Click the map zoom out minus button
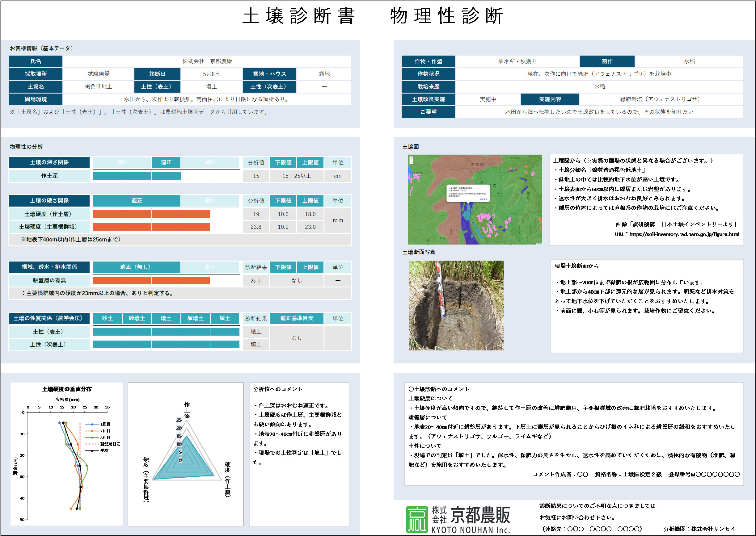The width and height of the screenshot is (756, 536). (x=412, y=162)
